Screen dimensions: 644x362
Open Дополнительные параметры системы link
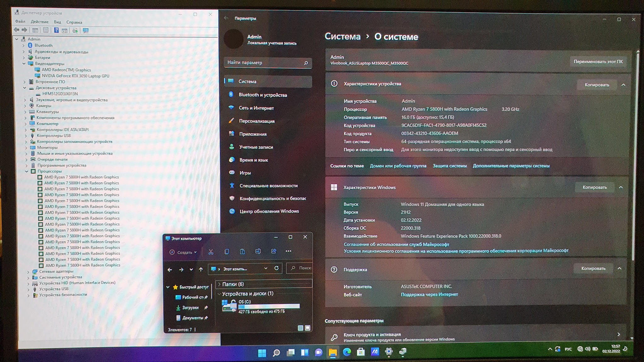tap(511, 166)
